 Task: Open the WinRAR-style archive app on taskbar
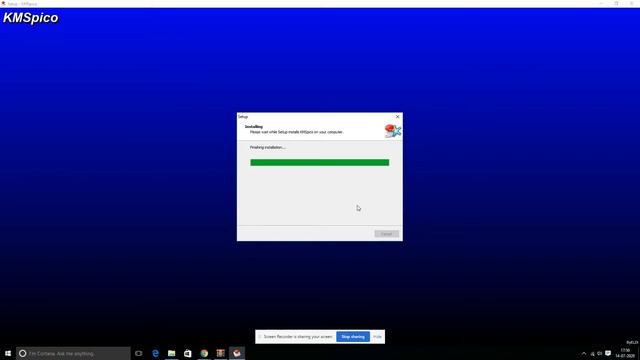(220, 353)
